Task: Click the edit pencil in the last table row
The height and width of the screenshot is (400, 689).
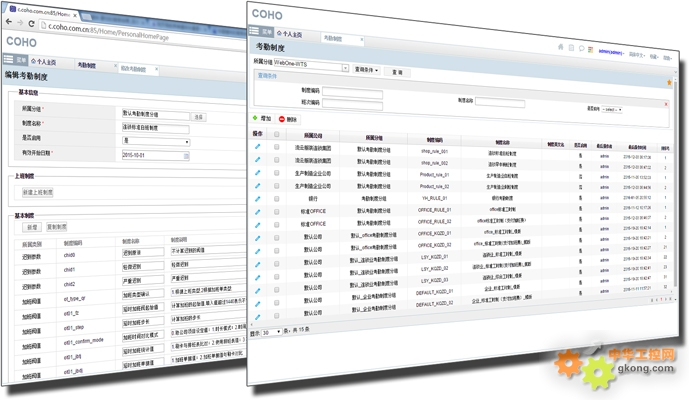Action: [257, 315]
